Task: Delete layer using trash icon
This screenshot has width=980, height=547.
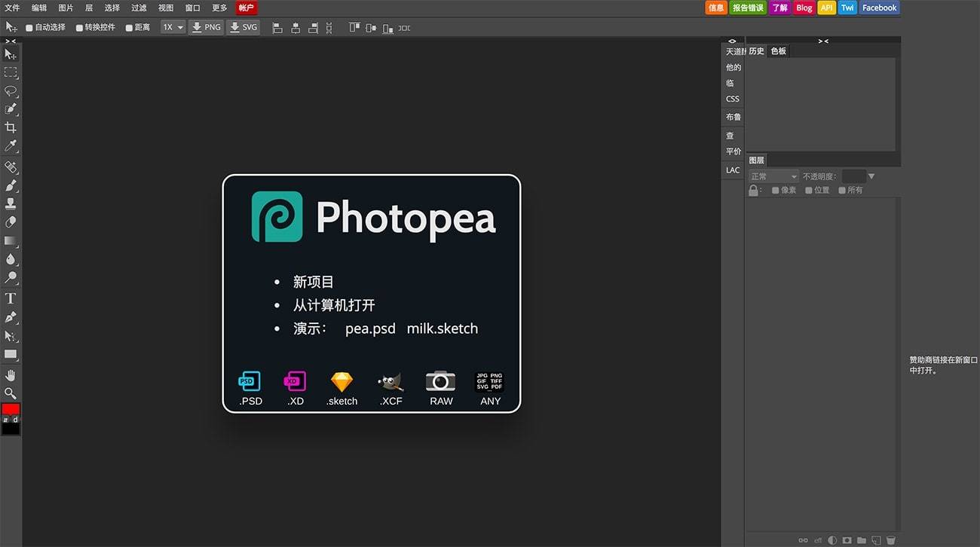Action: pyautogui.click(x=890, y=540)
